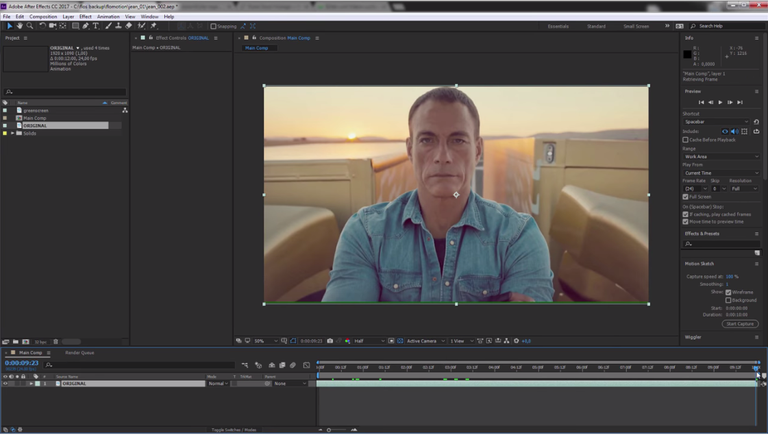Open the Composition Flowchart icon in viewer

click(x=506, y=341)
